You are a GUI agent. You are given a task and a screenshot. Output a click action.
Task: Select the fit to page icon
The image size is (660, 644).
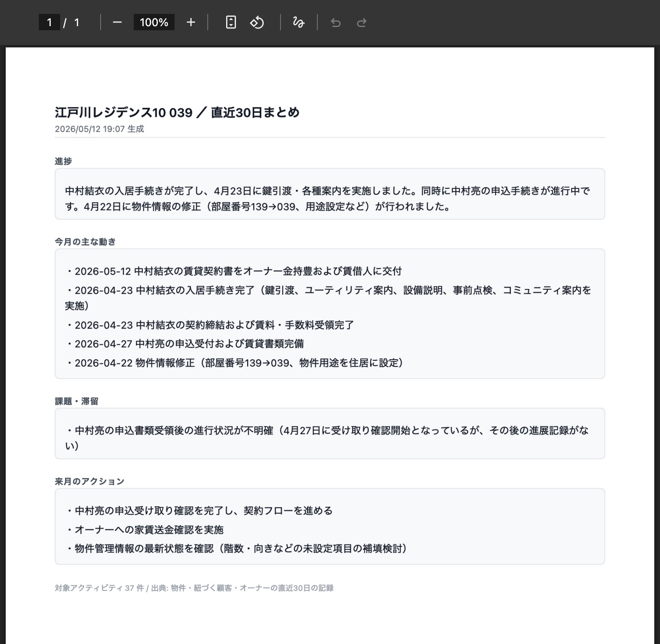[x=231, y=22]
